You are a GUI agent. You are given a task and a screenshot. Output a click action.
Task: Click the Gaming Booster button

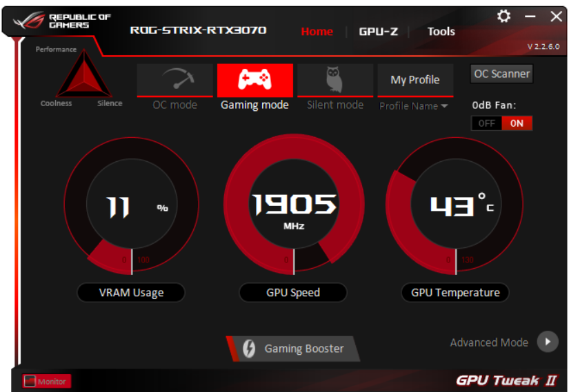(293, 349)
